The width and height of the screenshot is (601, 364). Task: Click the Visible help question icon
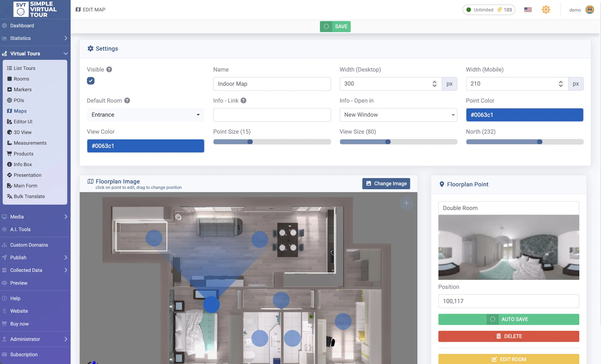[109, 69]
